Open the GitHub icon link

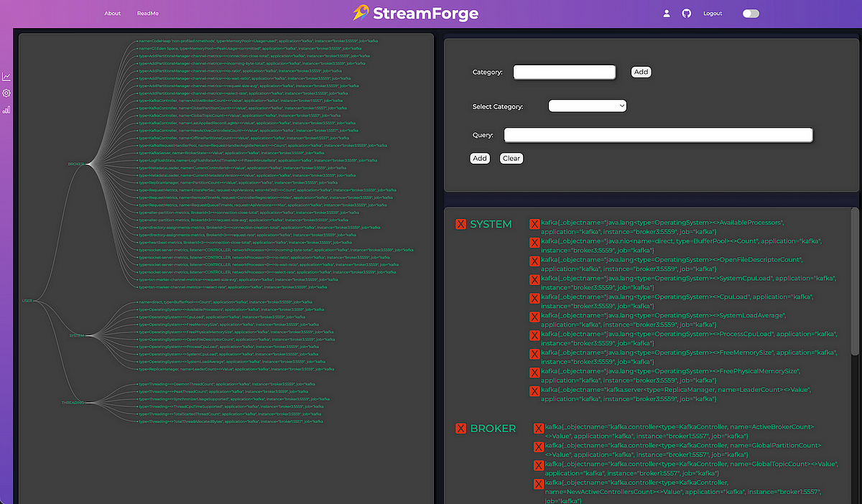tap(686, 14)
